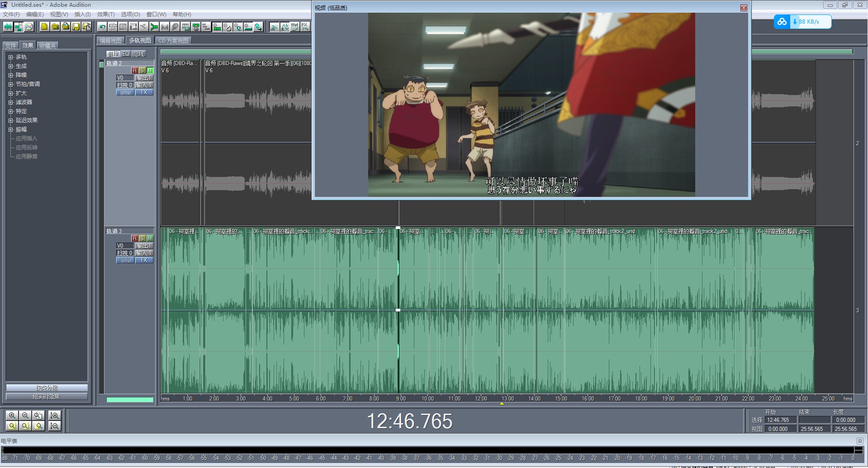Undo the last action with arrow icon
The height and width of the screenshot is (468, 868).
[x=102, y=27]
